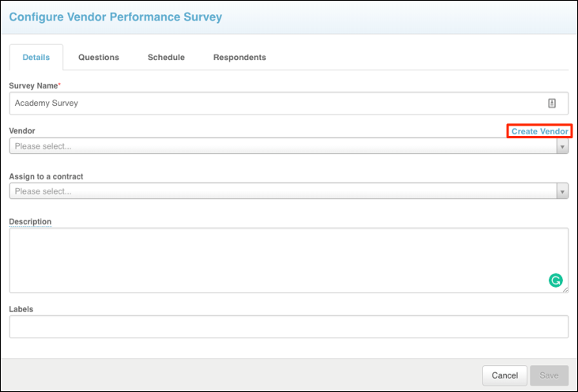Image resolution: width=578 pixels, height=392 pixels.
Task: Switch to the Questions tab
Action: click(99, 58)
